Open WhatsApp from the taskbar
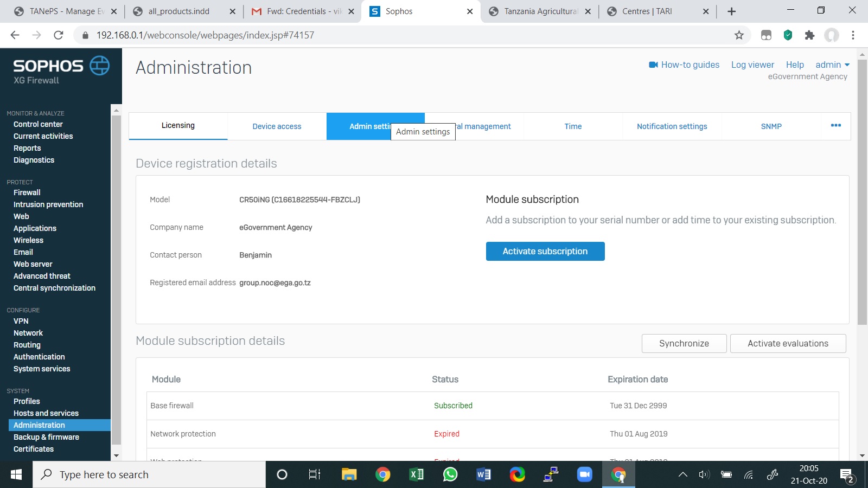868x488 pixels. coord(450,474)
